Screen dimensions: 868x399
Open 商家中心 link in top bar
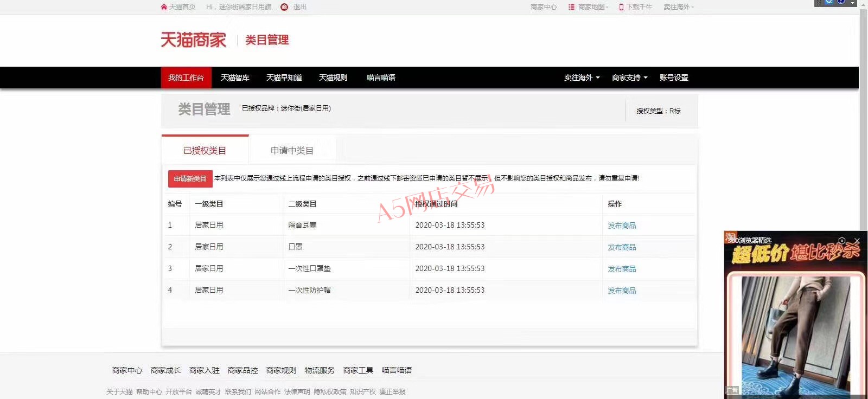(x=544, y=7)
